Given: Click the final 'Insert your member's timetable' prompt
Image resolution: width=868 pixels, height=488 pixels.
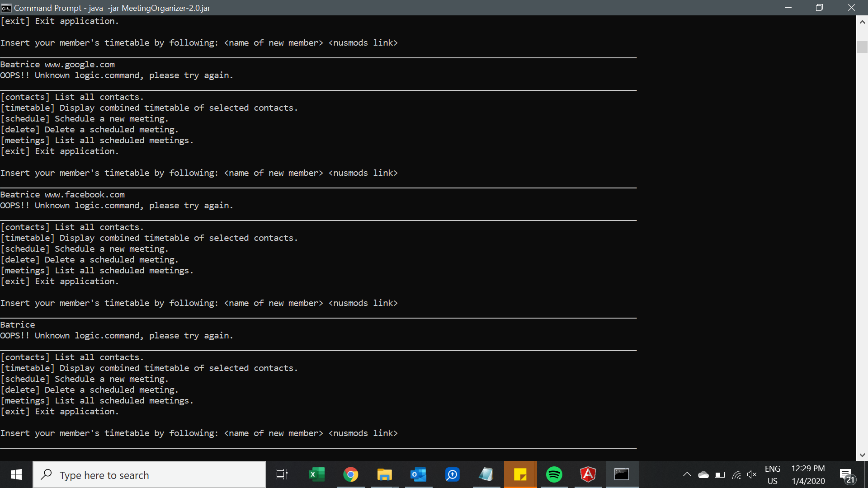Looking at the screenshot, I should tap(199, 433).
